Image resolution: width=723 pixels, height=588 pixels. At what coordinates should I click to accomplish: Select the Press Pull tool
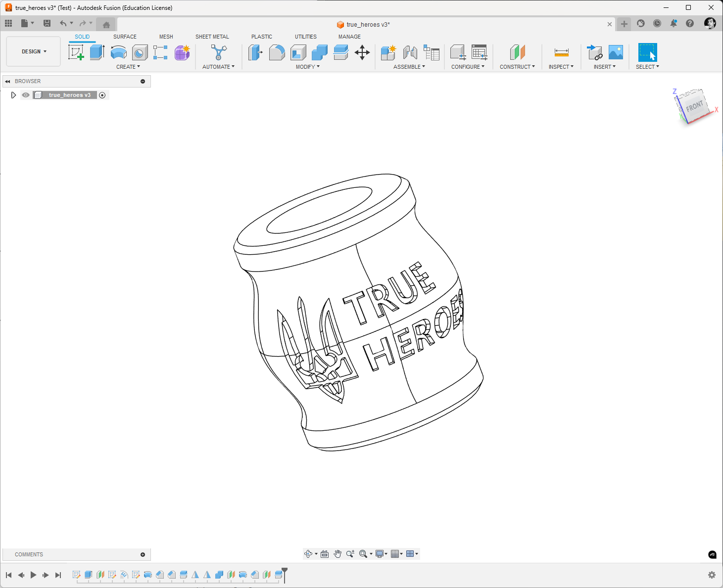255,52
